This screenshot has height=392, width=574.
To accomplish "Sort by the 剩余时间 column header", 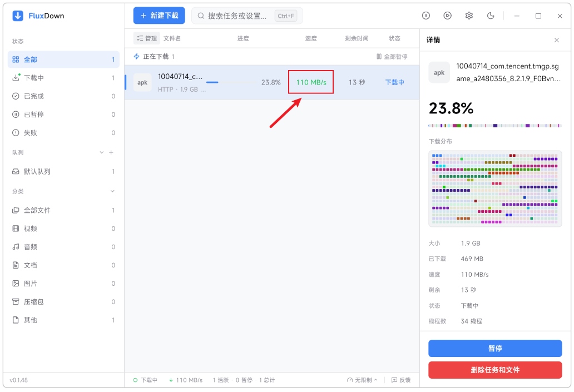I will pyautogui.click(x=357, y=38).
